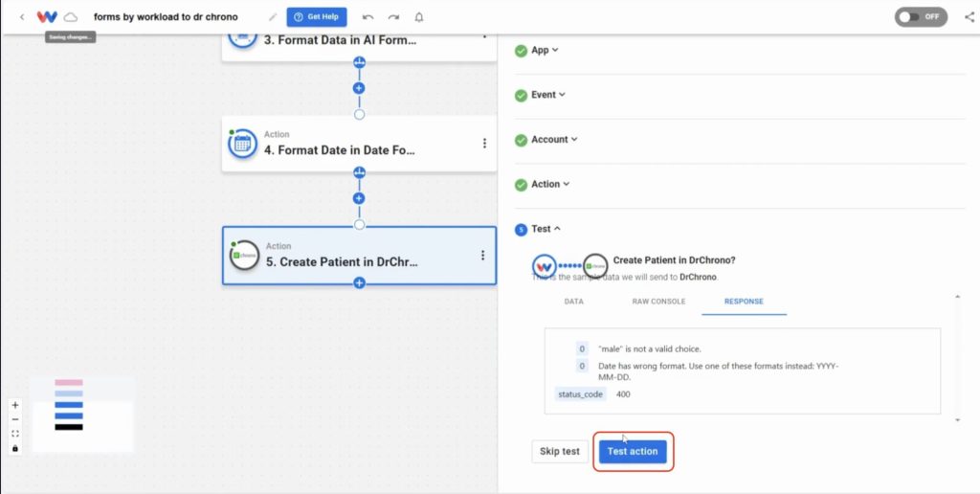
Task: Add step below Create Patient step
Action: [x=360, y=282]
